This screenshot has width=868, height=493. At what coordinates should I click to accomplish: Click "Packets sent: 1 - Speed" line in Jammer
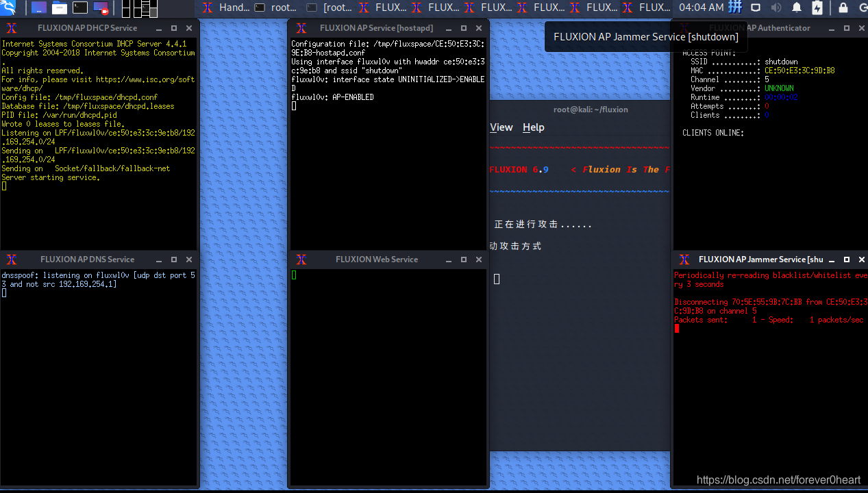(x=769, y=320)
